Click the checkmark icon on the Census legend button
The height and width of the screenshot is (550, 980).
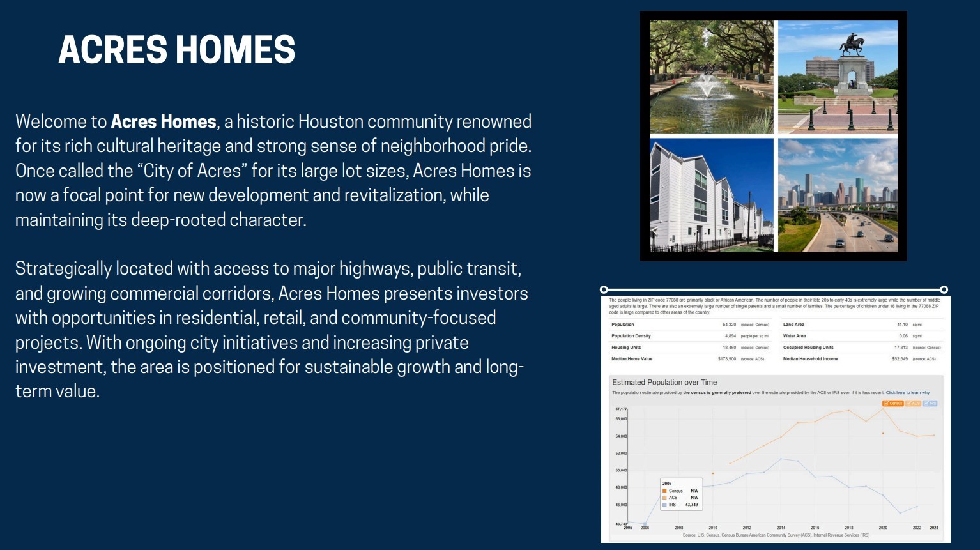click(886, 403)
